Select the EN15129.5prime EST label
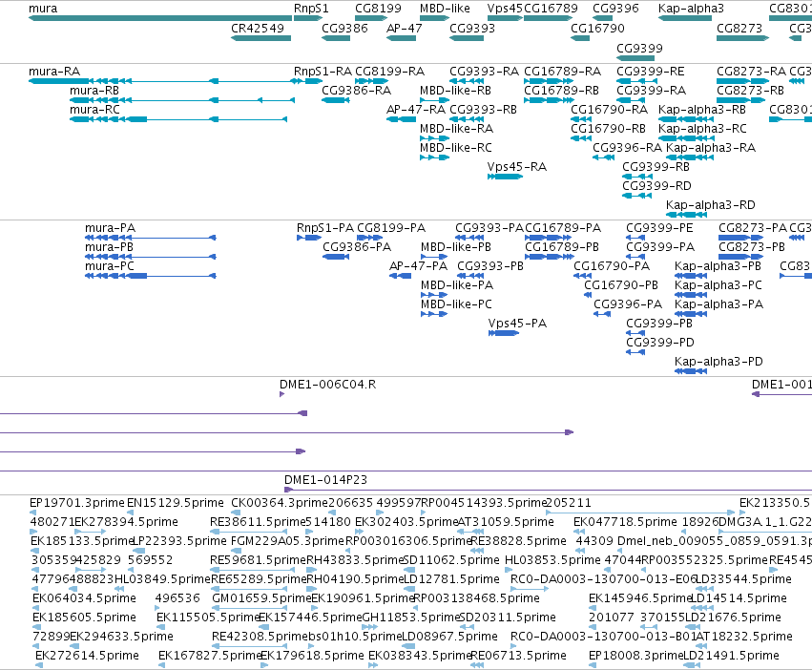This screenshot has width=812, height=670. click(x=175, y=503)
